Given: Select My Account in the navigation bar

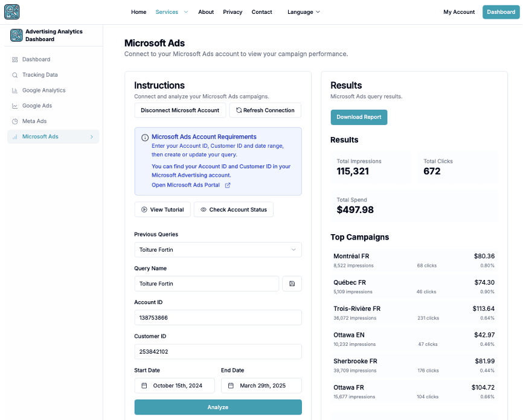Looking at the screenshot, I should [459, 11].
